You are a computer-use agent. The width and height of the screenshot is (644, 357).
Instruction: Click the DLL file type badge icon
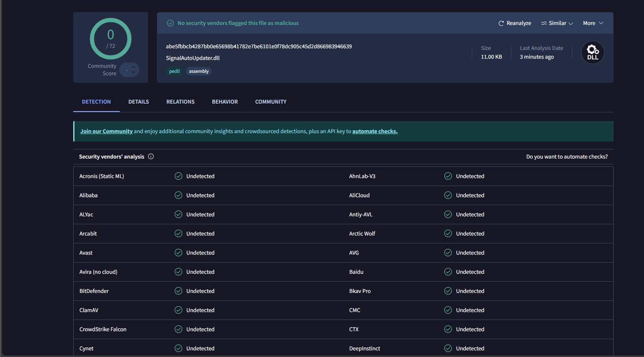(x=592, y=52)
